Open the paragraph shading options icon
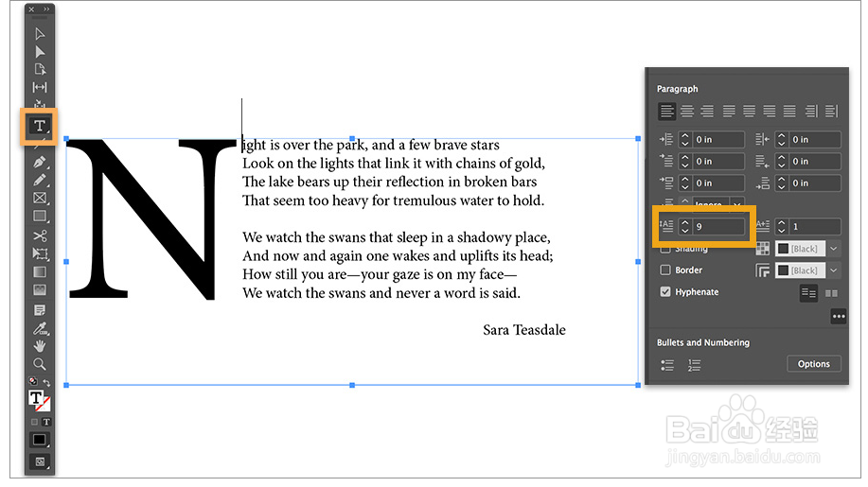This screenshot has height=487, width=868. pos(763,249)
